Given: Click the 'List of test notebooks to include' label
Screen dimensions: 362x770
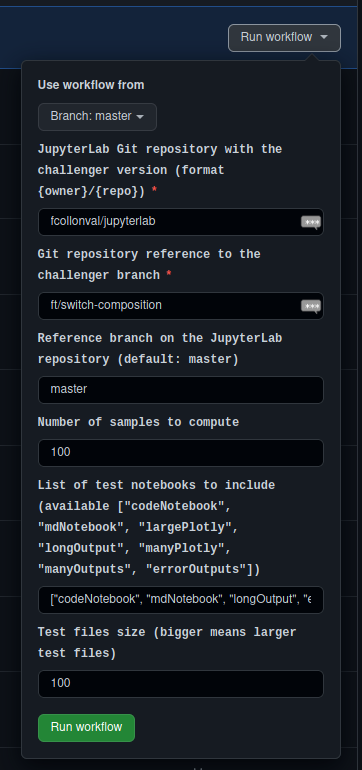Looking at the screenshot, I should (156, 527).
